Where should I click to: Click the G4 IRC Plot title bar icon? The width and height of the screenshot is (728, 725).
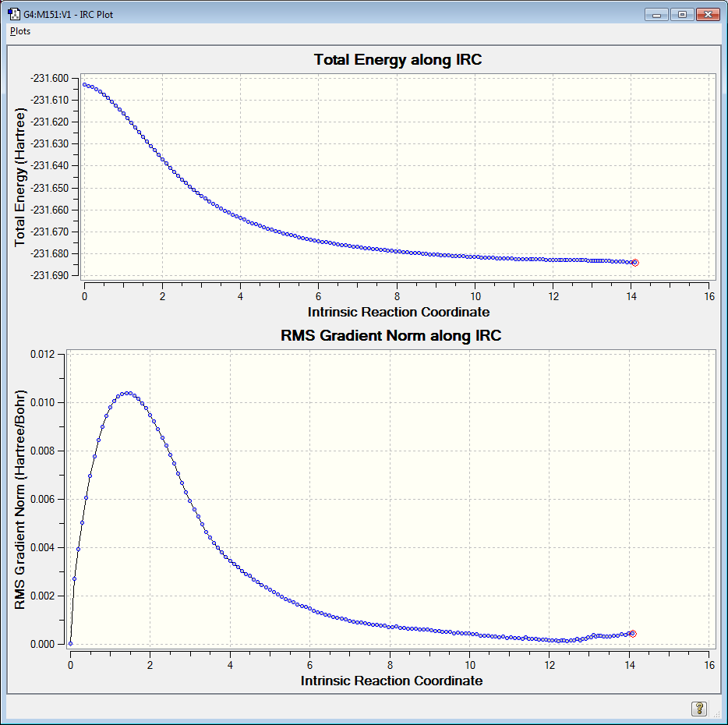point(14,14)
